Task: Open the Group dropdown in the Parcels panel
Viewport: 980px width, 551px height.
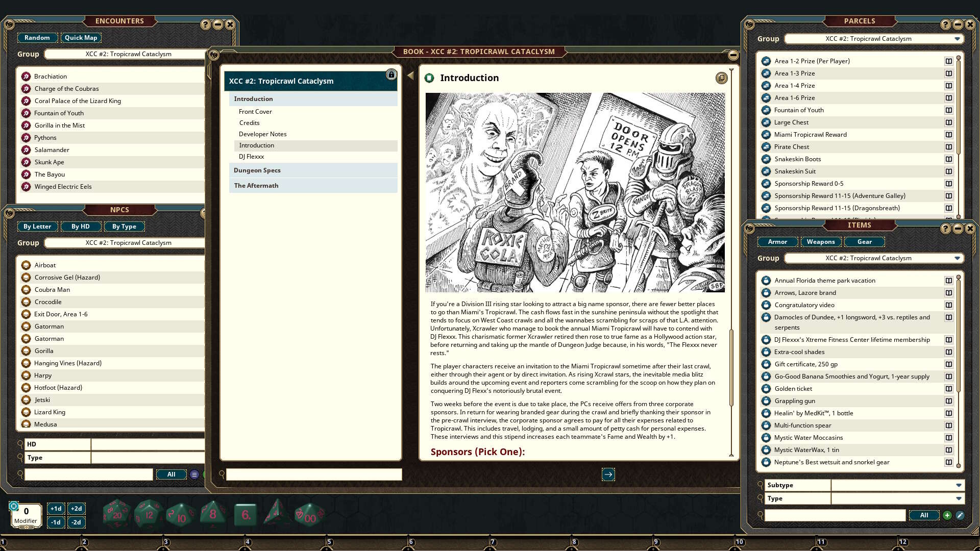Action: click(x=958, y=38)
